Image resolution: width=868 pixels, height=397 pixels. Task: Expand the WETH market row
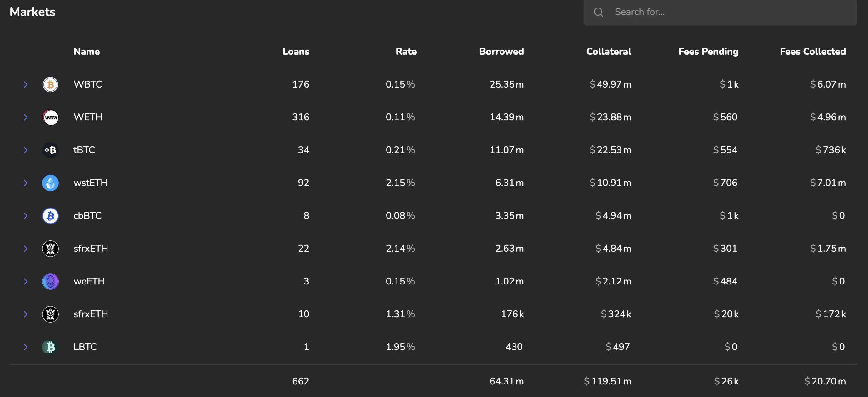26,117
